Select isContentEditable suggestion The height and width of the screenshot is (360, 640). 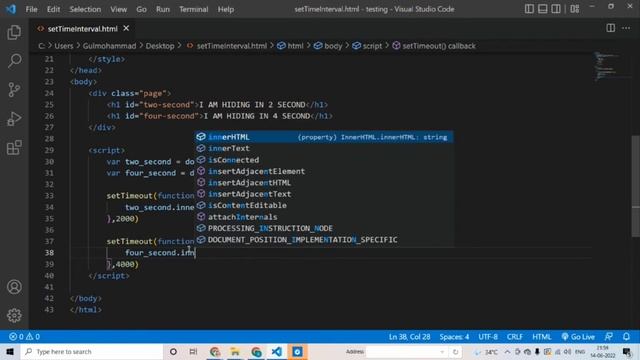coord(323,205)
